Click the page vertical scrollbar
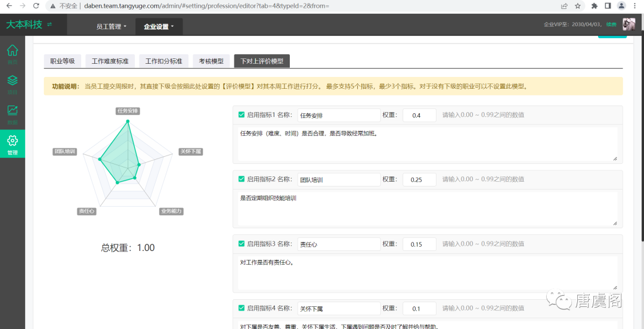The height and width of the screenshot is (329, 644). tap(642, 135)
